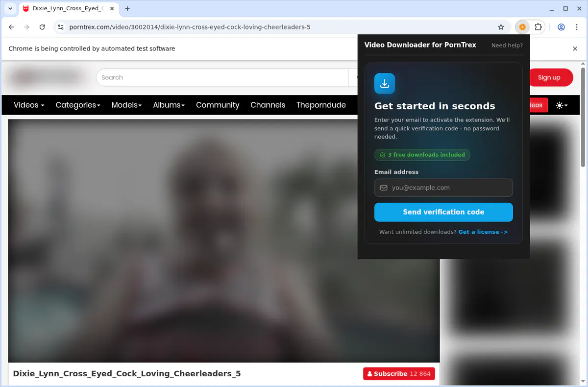Click the Email address input in the popup

[x=443, y=188]
